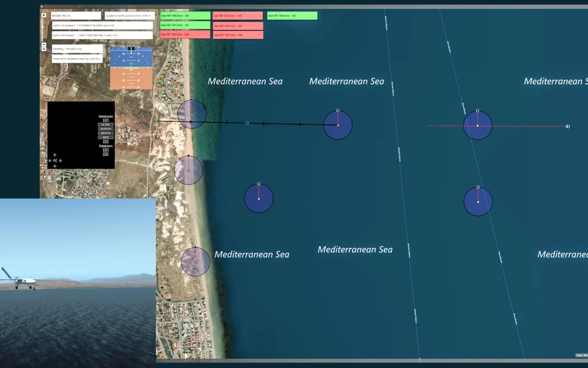The height and width of the screenshot is (368, 588).
Task: Click the Heading 1.56 rad readout
Action: tap(77, 49)
